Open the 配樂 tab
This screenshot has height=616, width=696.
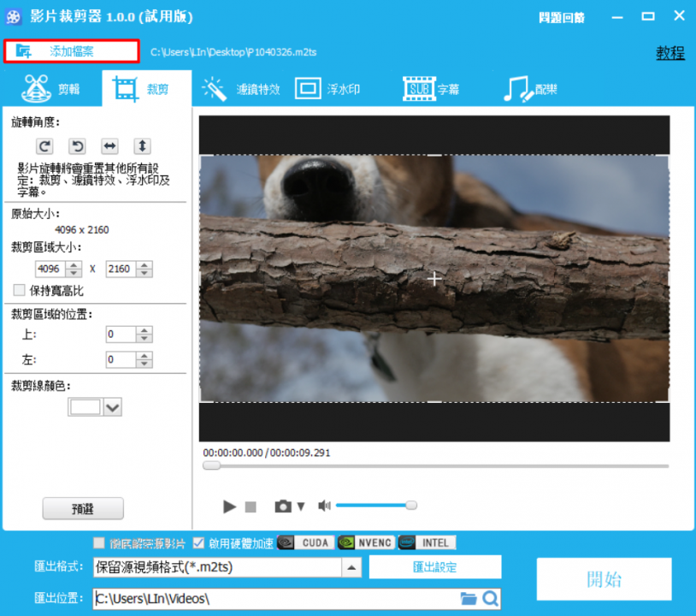point(530,89)
